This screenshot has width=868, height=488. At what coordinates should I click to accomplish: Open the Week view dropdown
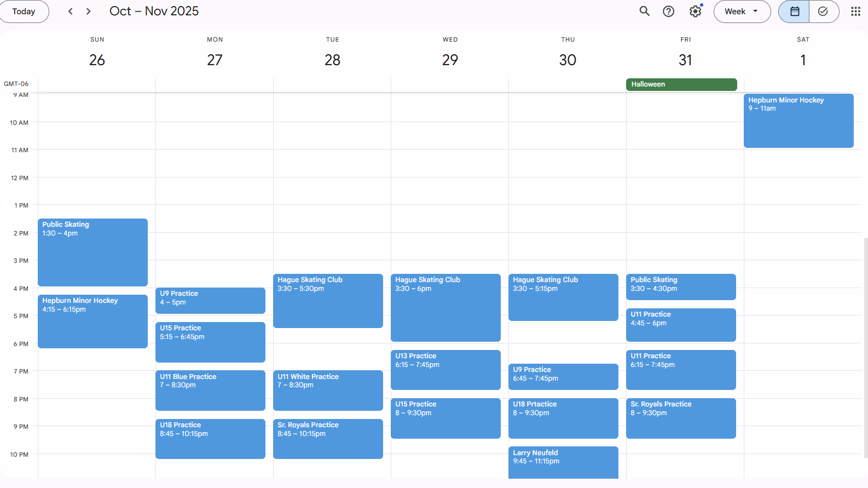pos(742,12)
